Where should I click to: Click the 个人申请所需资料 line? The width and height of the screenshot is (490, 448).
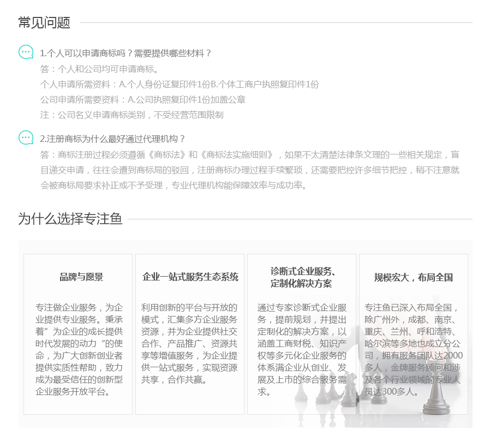180,84
